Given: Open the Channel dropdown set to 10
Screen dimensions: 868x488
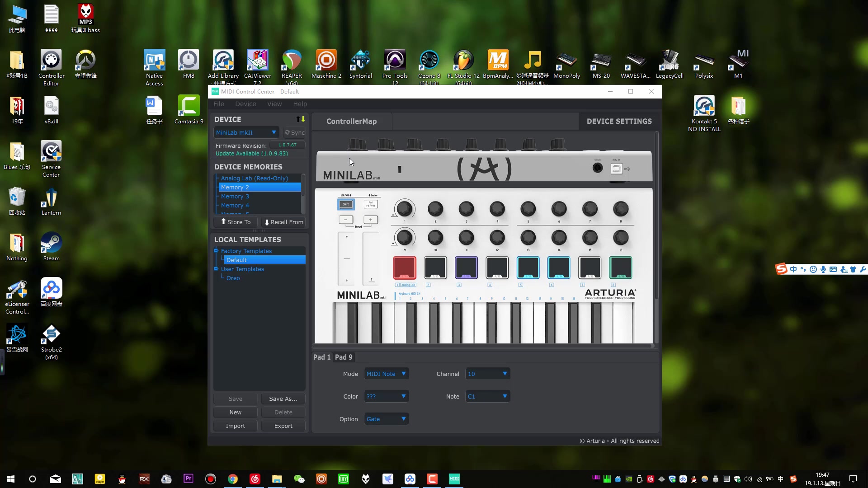Looking at the screenshot, I should tap(488, 374).
